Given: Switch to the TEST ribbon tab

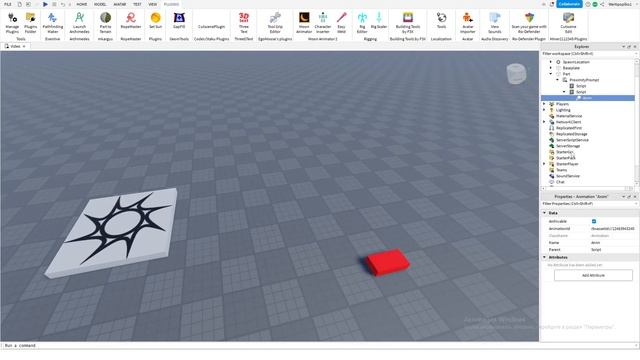Looking at the screenshot, I should tap(137, 4).
